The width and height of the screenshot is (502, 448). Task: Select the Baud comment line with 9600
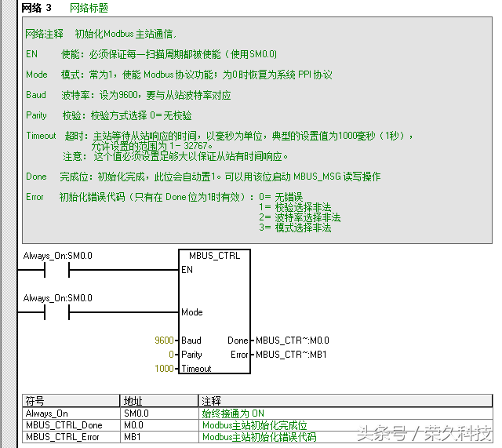[x=129, y=95]
